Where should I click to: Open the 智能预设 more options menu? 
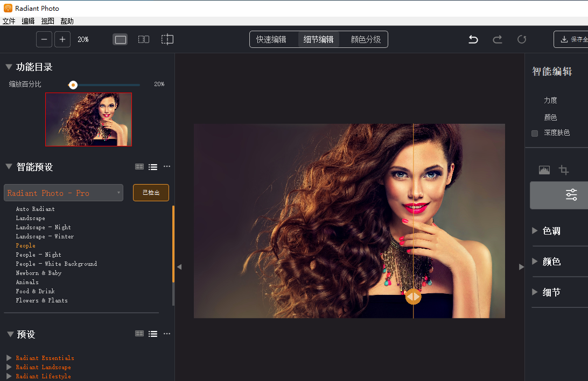click(167, 166)
